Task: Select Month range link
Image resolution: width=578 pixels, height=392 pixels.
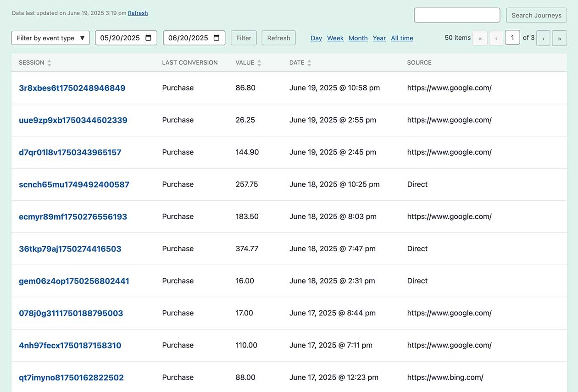Action: pos(358,38)
